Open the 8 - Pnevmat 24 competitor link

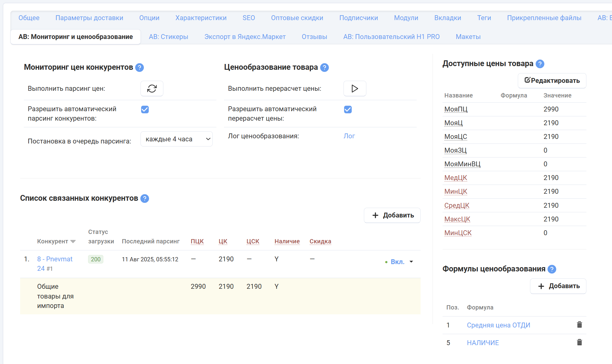(x=55, y=259)
